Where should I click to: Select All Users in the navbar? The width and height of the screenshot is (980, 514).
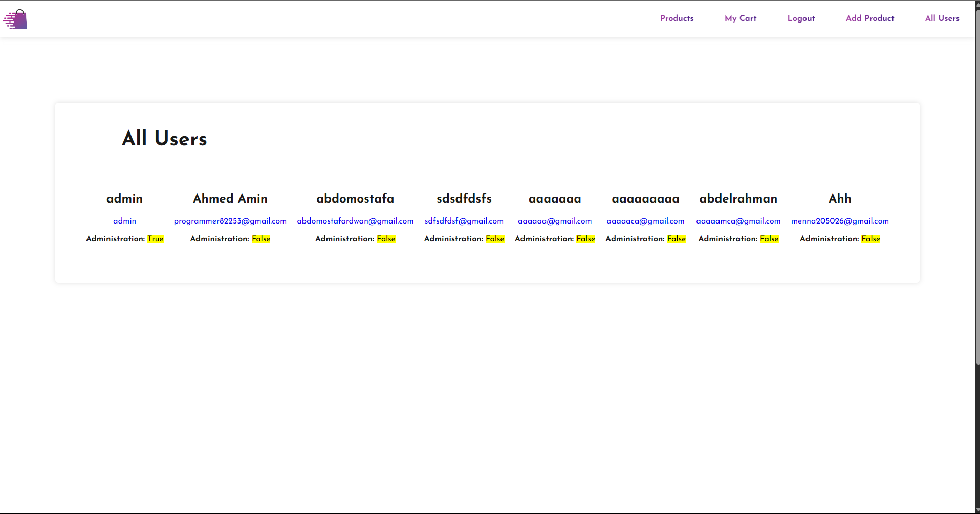point(942,18)
